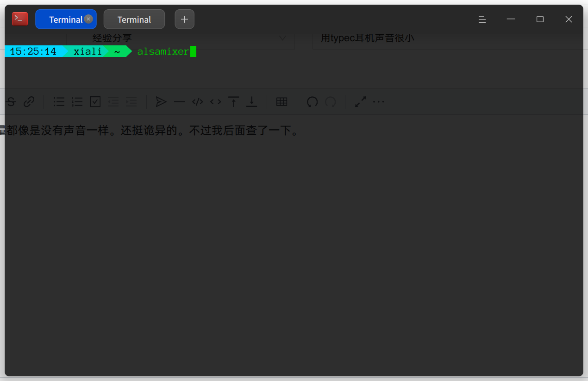Minimize the terminal window

click(x=511, y=19)
